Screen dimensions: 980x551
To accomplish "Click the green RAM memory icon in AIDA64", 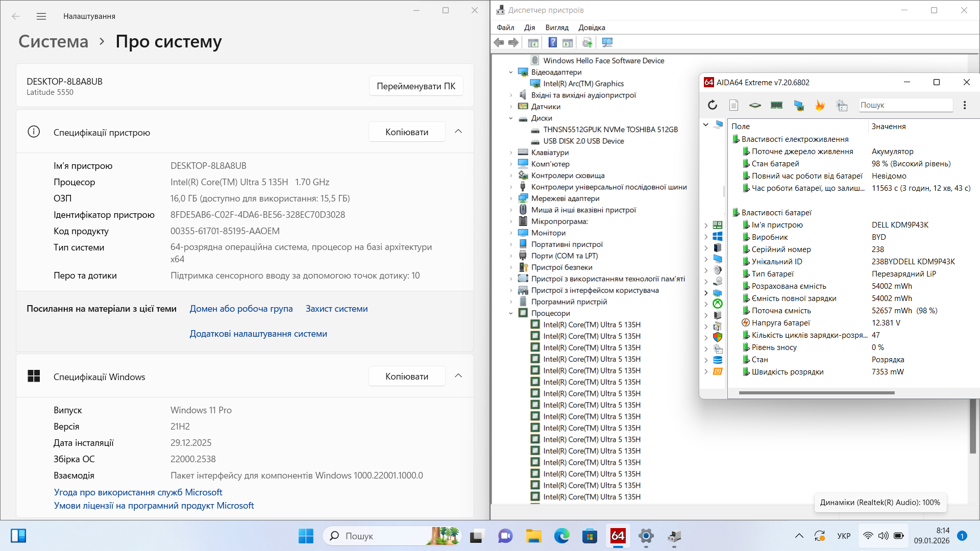I will (x=776, y=105).
